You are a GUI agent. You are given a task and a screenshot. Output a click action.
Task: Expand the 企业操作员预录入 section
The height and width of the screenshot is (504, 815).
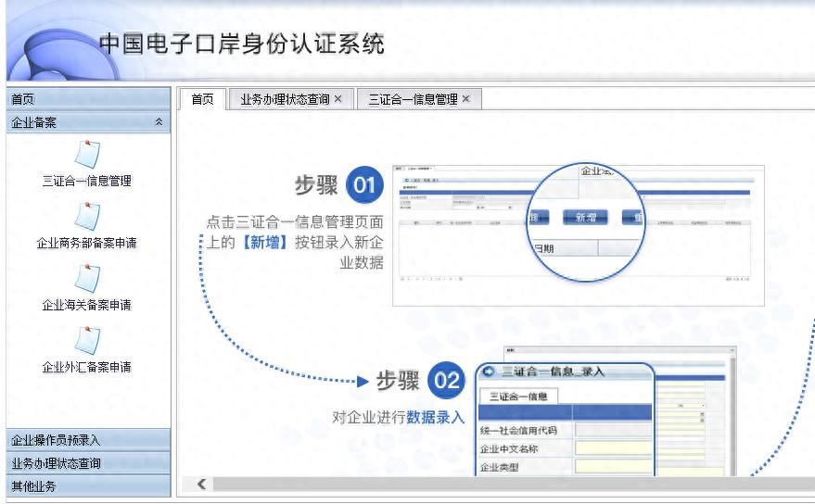tap(85, 440)
